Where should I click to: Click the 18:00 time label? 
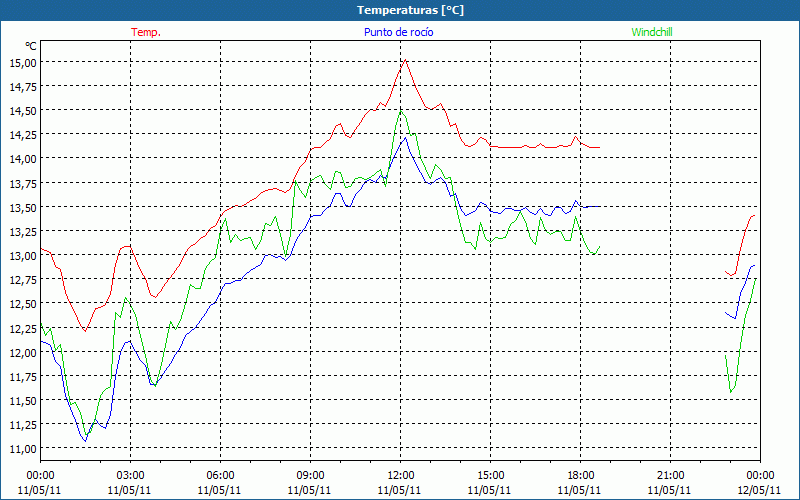point(581,476)
